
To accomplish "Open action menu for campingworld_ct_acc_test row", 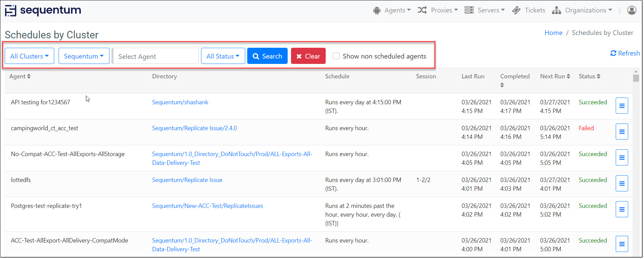I will click(x=621, y=132).
